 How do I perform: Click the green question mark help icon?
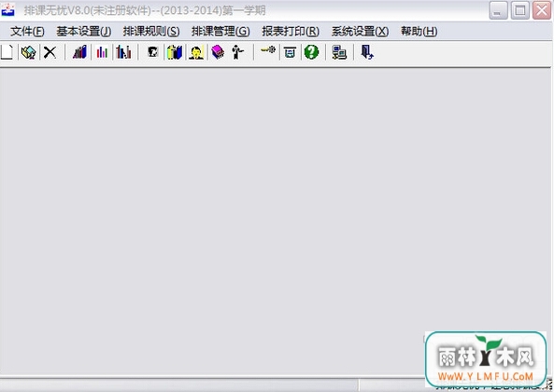[x=311, y=52]
